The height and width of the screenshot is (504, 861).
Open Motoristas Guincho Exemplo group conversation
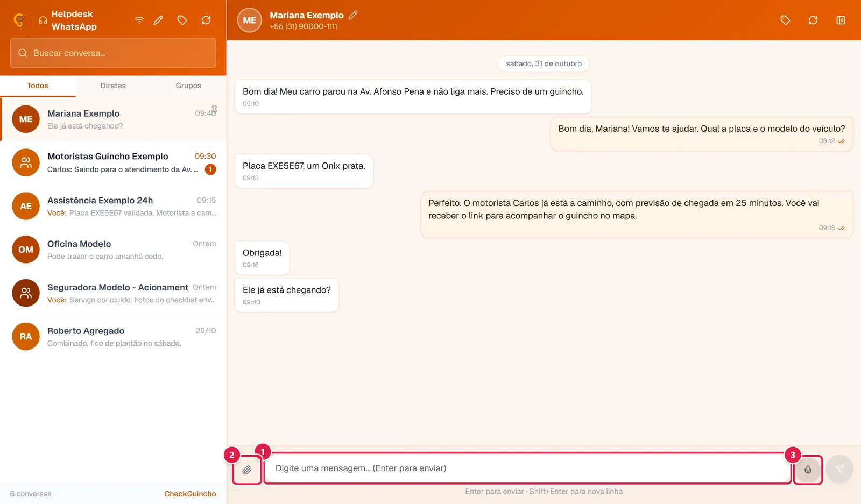point(113,163)
